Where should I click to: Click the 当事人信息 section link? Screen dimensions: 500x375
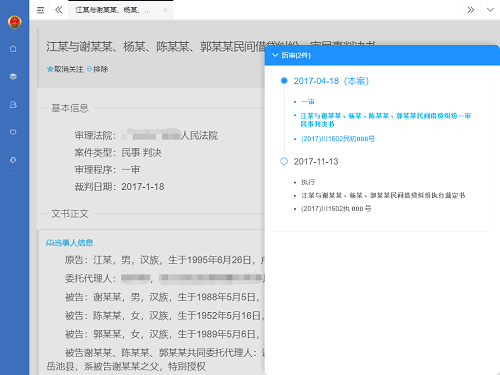pyautogui.click(x=70, y=243)
